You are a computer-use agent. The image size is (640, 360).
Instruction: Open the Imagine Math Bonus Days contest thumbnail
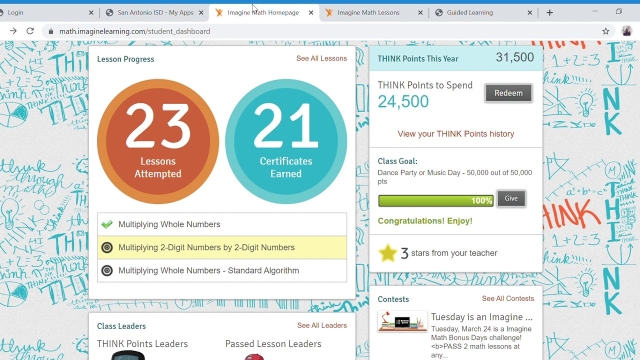pos(402,321)
